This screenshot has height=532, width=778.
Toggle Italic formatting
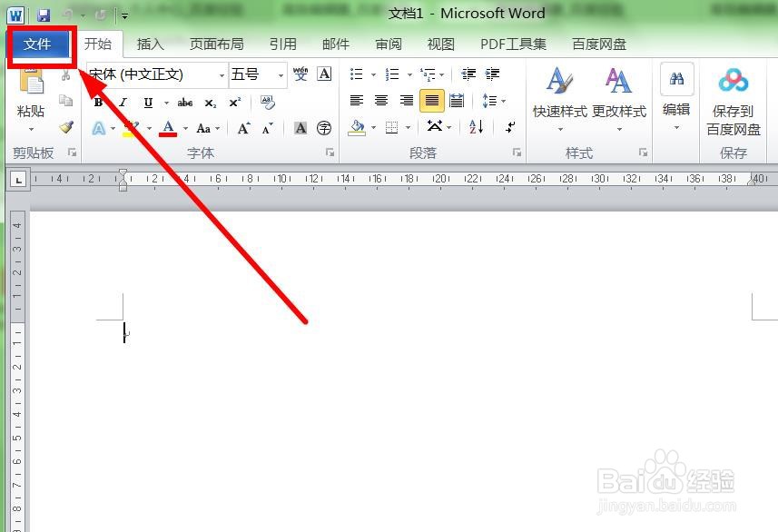(123, 103)
